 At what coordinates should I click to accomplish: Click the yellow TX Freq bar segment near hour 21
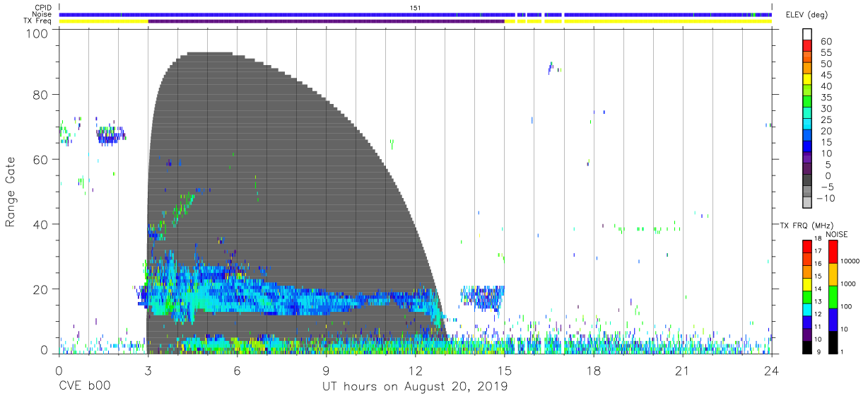[x=668, y=21]
